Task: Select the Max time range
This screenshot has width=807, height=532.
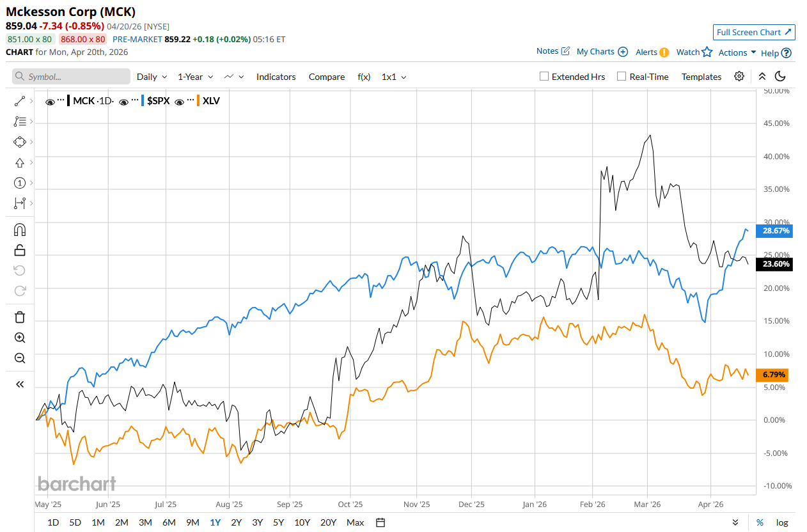Action: point(355,522)
